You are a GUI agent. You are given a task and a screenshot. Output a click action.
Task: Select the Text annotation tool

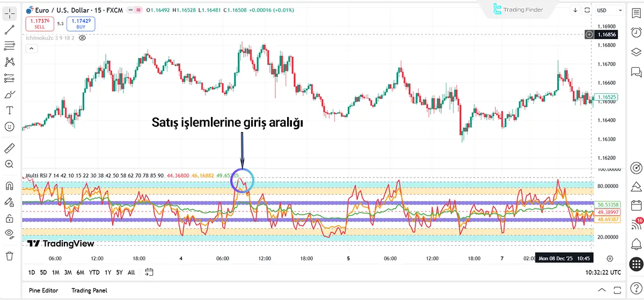click(x=9, y=111)
